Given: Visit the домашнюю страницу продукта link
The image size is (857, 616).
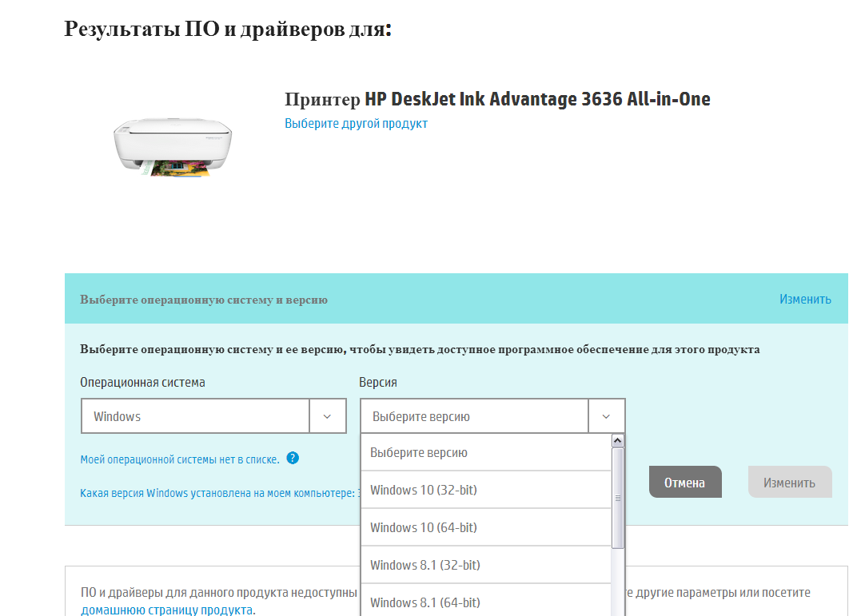Looking at the screenshot, I should coord(167,610).
